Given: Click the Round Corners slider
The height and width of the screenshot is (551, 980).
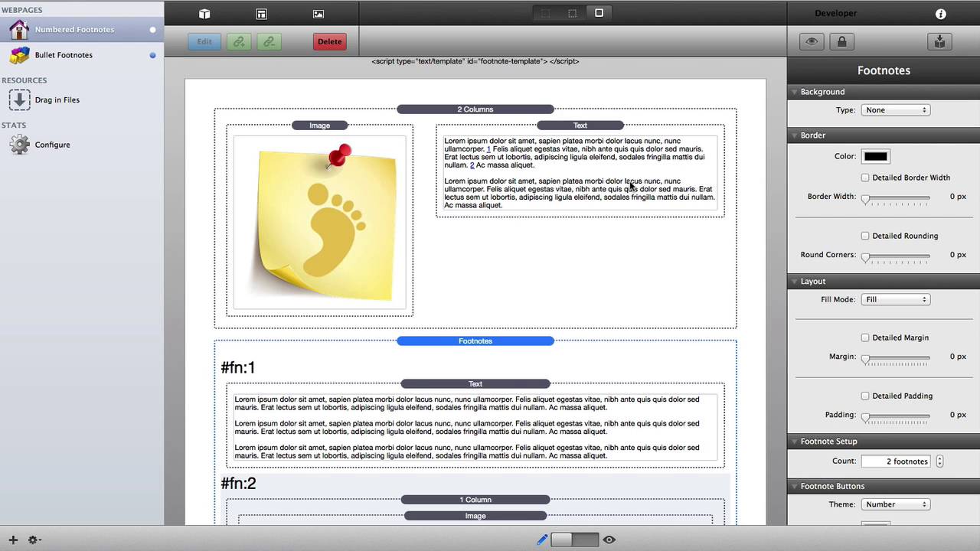Looking at the screenshot, I should click(896, 256).
